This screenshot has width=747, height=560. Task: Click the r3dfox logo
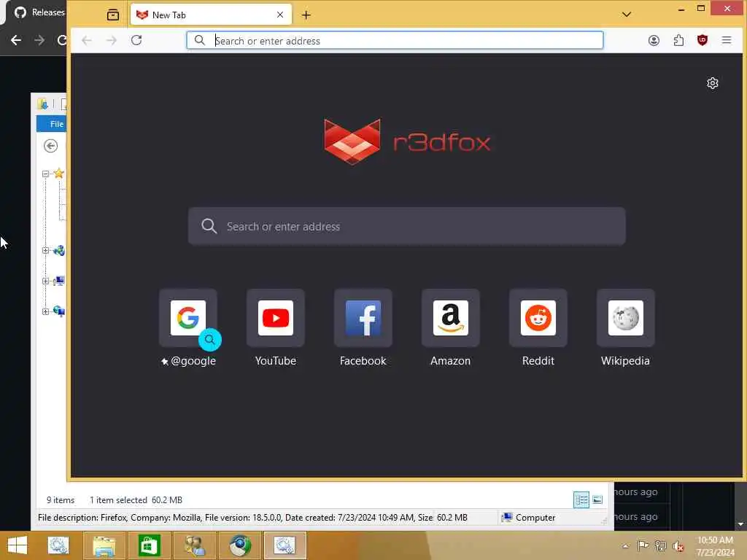(407, 142)
